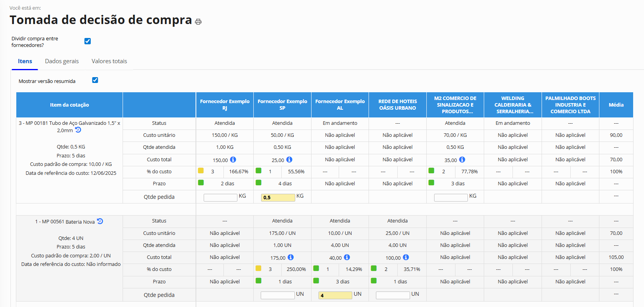
Task: Show info for 100,00 total cost
Action: coord(406,257)
